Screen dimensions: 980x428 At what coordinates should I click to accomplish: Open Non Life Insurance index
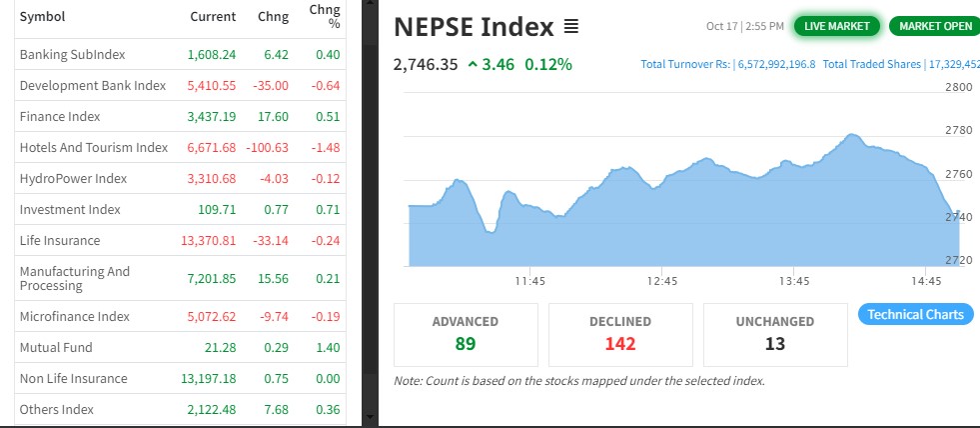74,379
